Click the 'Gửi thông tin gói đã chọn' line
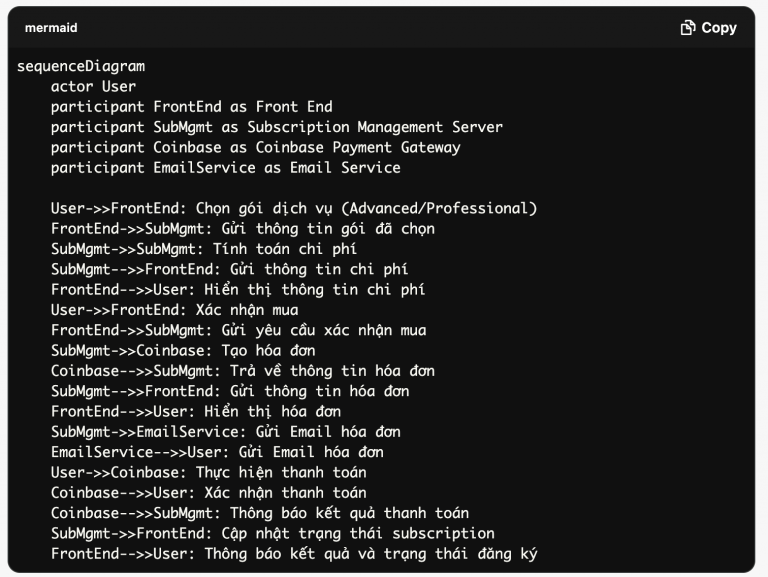The width and height of the screenshot is (768, 577). pyautogui.click(x=243, y=229)
